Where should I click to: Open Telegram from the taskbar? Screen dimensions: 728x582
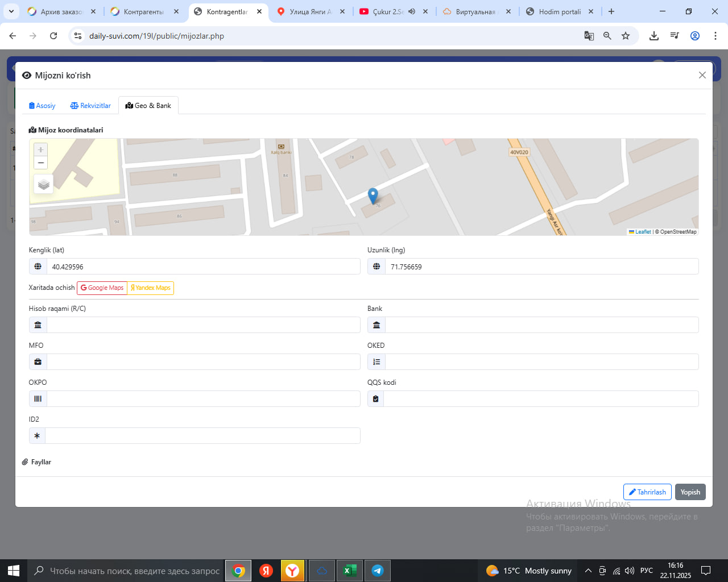coord(377,571)
